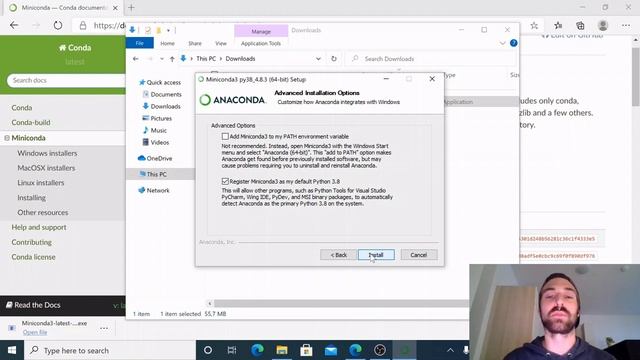Click the Install button in setup
The image size is (640, 360).
376,255
